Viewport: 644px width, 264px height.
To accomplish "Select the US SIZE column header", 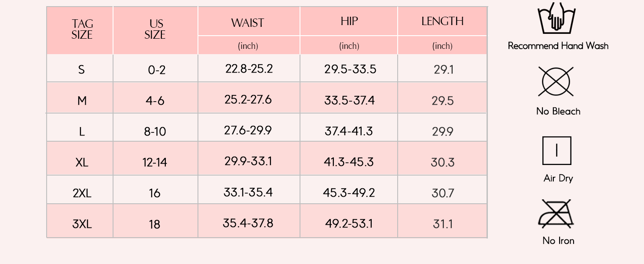I will coord(155,29).
